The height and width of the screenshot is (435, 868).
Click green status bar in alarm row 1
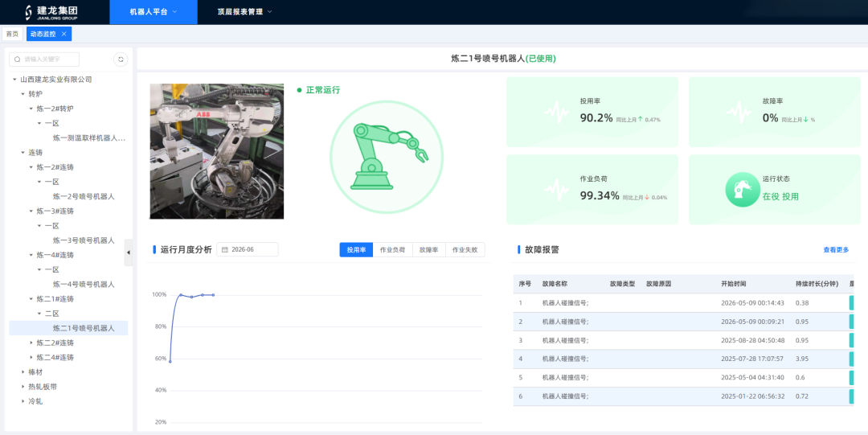pyautogui.click(x=851, y=302)
